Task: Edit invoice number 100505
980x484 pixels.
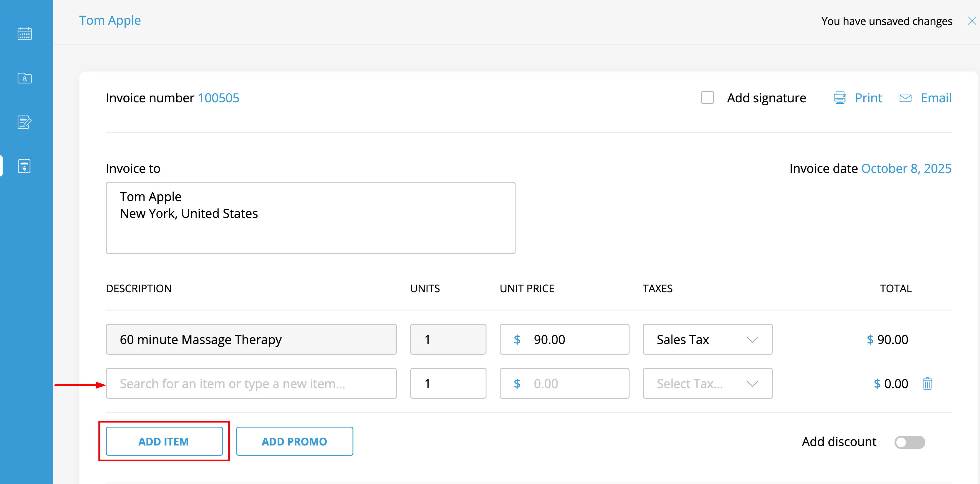Action: point(218,98)
